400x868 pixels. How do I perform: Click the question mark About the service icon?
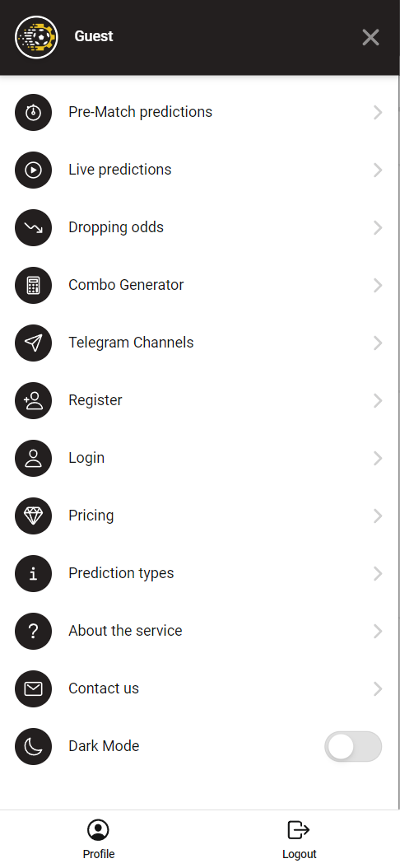pos(33,631)
